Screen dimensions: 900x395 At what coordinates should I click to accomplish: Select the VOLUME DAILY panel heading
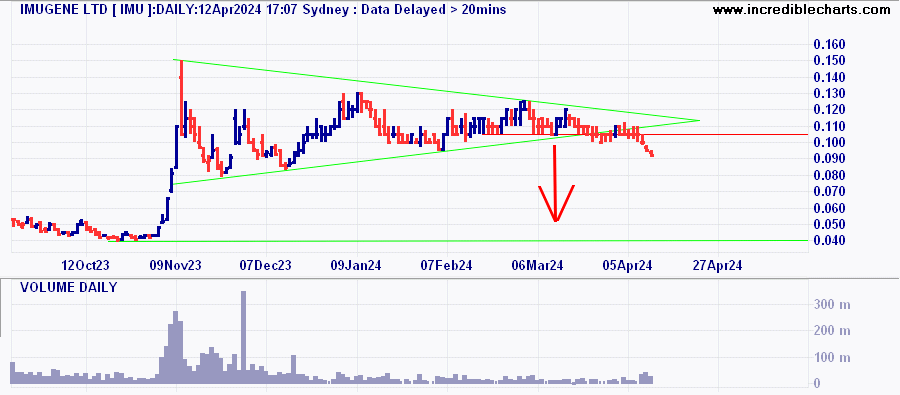click(x=68, y=288)
